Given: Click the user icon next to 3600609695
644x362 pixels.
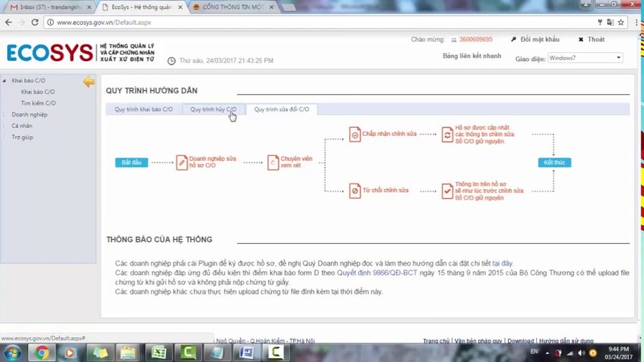Looking at the screenshot, I should (x=454, y=39).
